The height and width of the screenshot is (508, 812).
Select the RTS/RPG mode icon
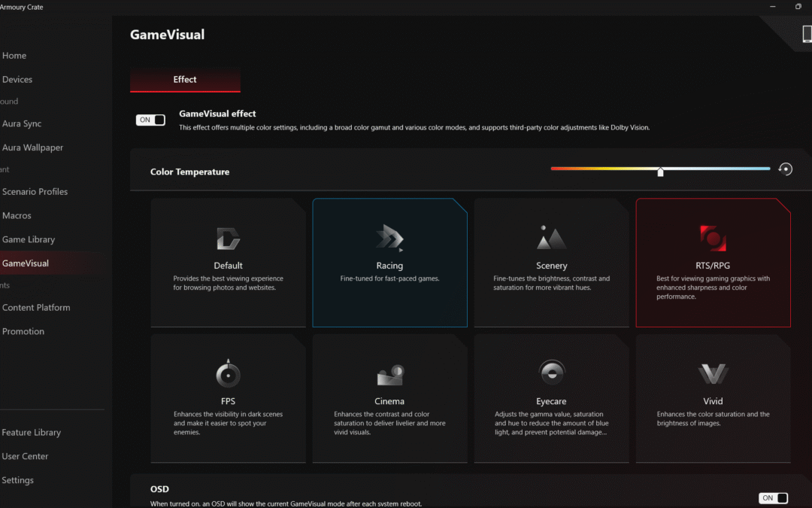click(713, 239)
